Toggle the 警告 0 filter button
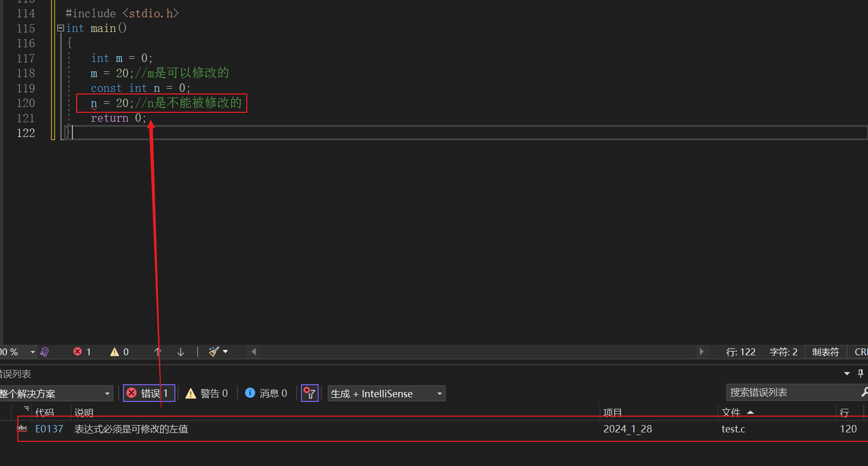 tap(207, 393)
